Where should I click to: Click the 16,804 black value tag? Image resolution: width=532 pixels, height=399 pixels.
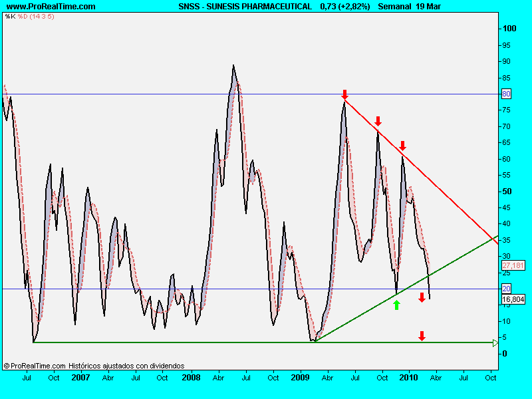pos(513,299)
